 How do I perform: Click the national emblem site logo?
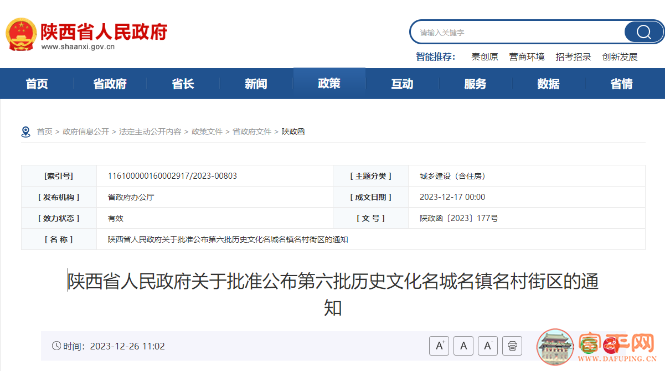point(20,35)
